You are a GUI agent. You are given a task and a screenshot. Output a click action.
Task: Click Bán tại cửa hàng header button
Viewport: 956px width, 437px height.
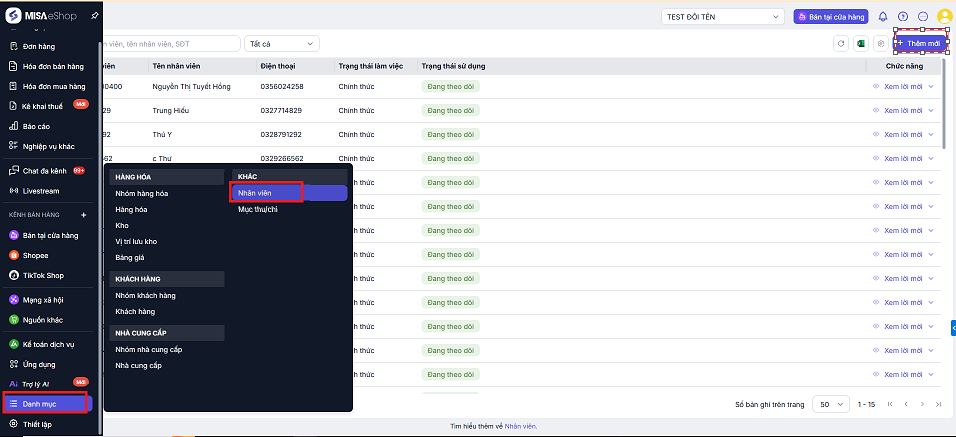point(830,17)
